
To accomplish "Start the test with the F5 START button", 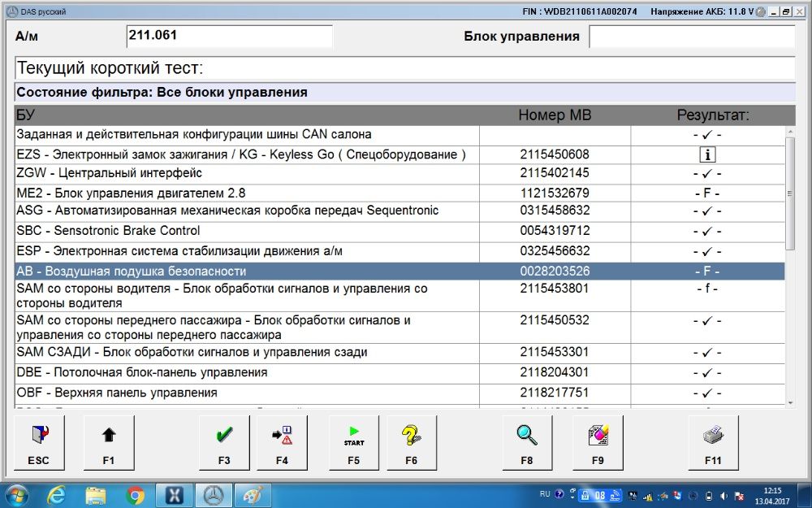I will click(354, 443).
